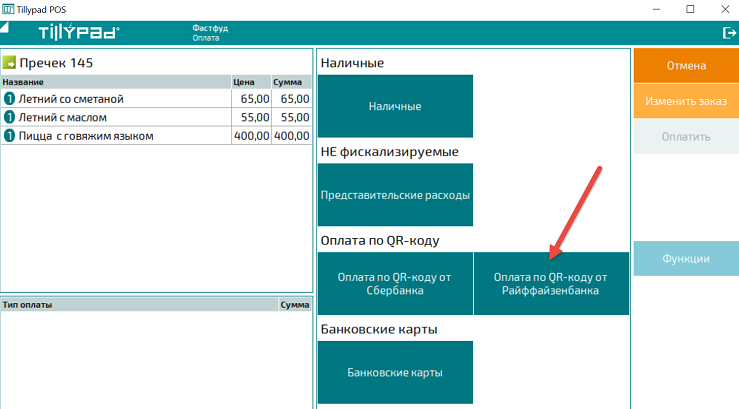
Task: Click the Tillypad logo in the header
Action: (x=78, y=33)
